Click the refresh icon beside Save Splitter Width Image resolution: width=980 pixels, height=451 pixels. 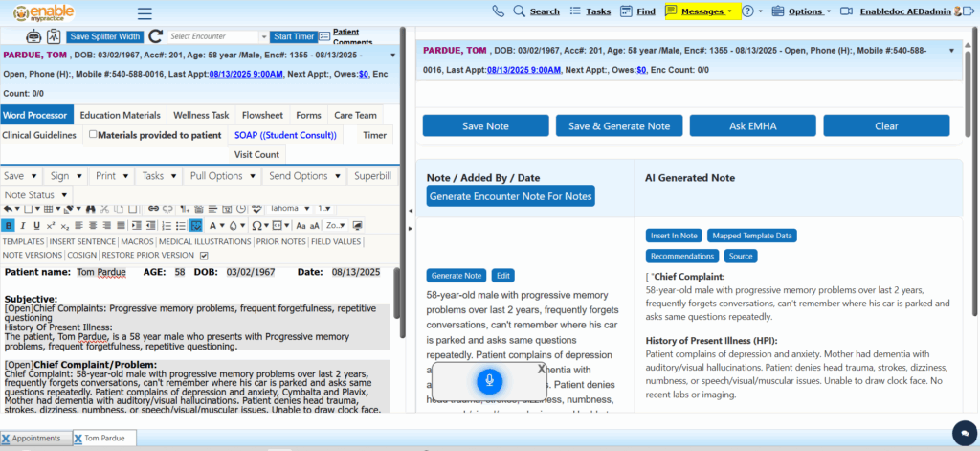click(x=155, y=36)
